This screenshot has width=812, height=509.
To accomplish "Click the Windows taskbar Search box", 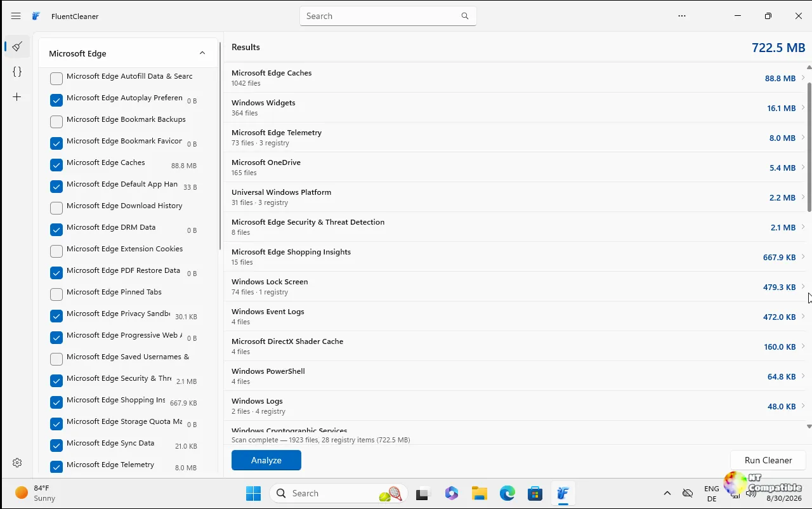I will (x=339, y=493).
